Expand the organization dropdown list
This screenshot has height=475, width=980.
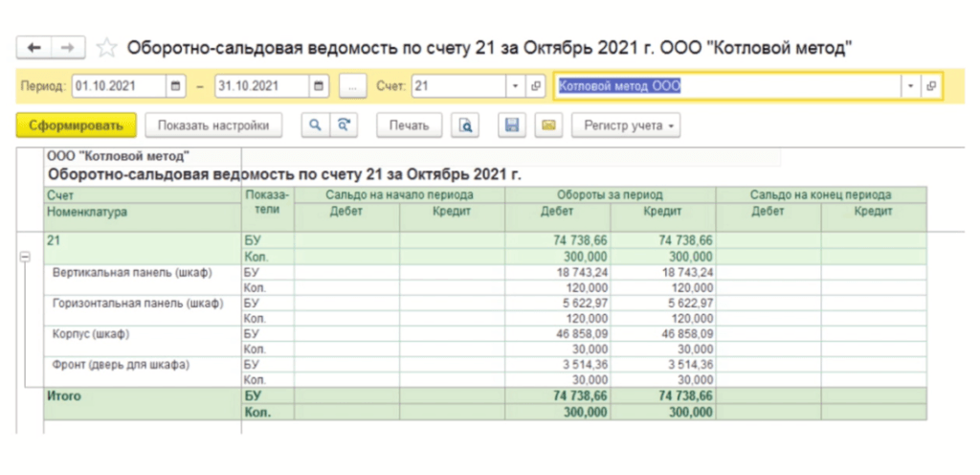click(909, 86)
